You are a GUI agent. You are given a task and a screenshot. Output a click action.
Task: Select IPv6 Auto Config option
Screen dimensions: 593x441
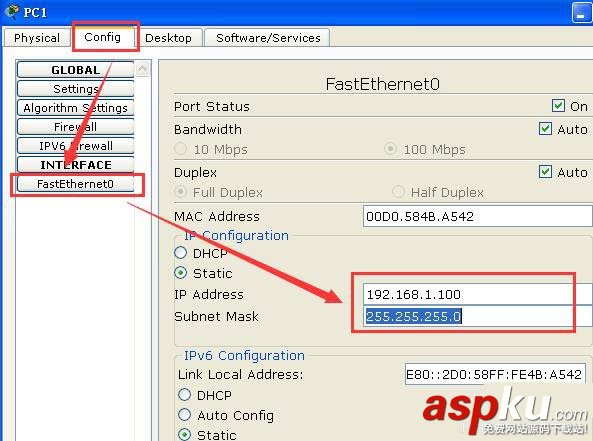(184, 415)
